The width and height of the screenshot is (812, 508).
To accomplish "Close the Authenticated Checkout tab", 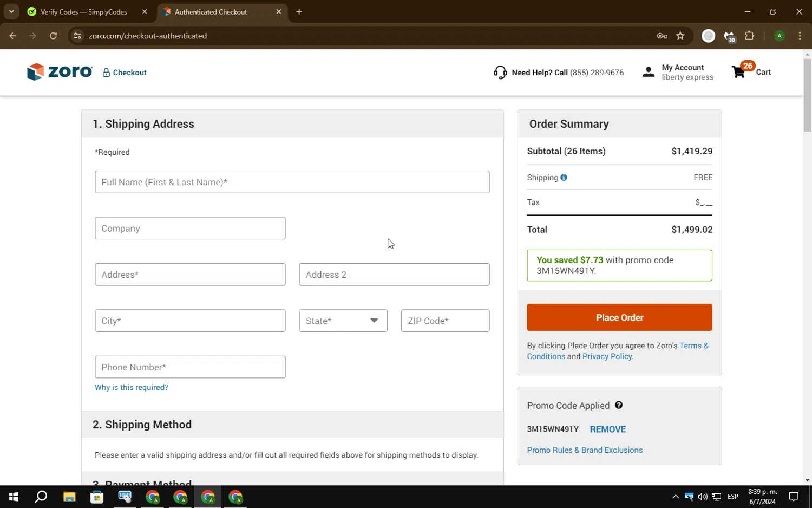I will [279, 11].
